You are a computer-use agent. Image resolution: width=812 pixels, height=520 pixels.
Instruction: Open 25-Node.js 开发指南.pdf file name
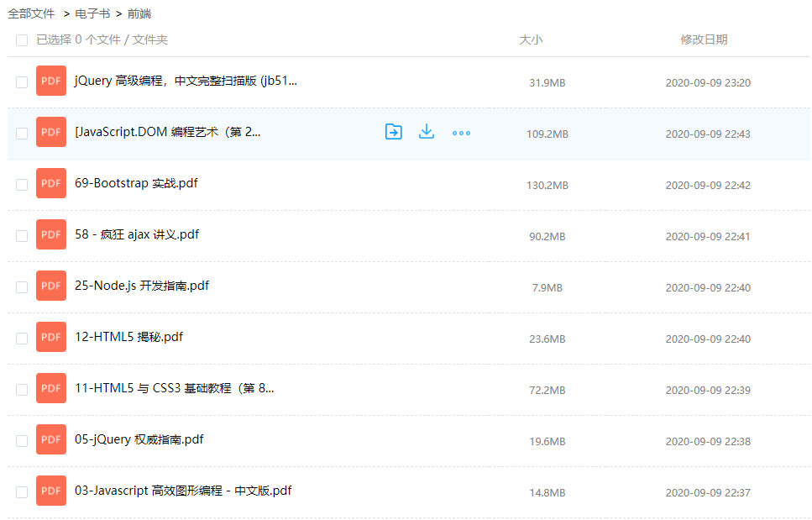[x=142, y=286]
